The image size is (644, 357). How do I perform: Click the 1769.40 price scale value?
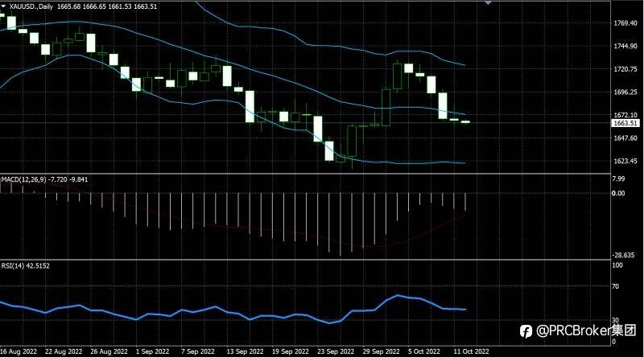pos(625,23)
